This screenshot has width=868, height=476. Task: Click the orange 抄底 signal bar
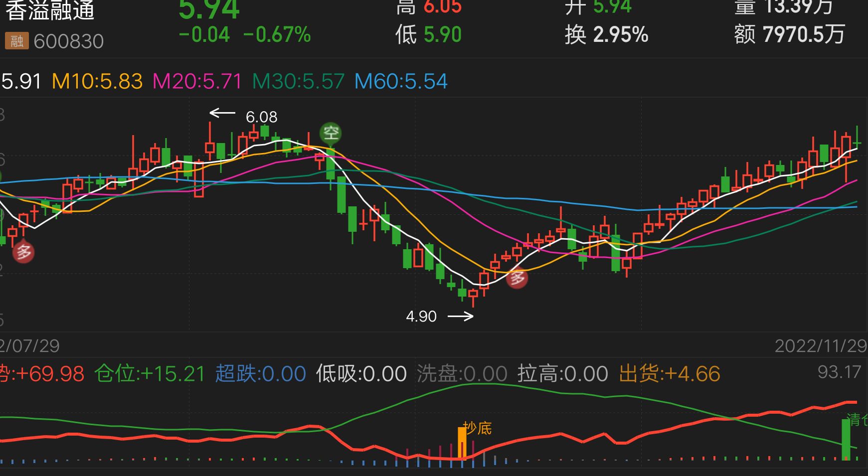click(x=462, y=443)
